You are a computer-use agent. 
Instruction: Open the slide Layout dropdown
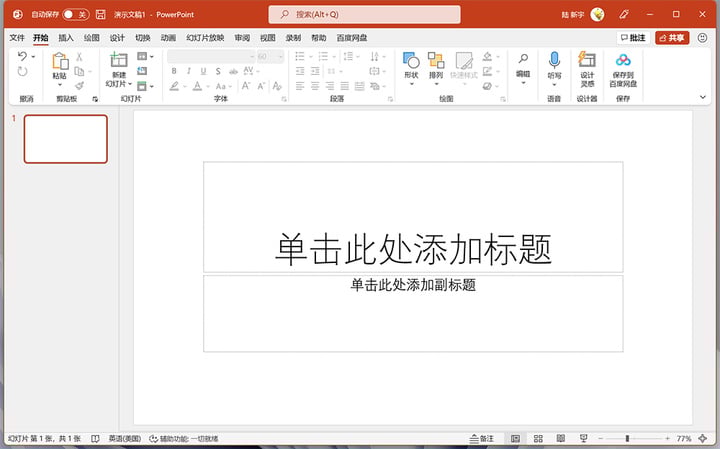[145, 56]
